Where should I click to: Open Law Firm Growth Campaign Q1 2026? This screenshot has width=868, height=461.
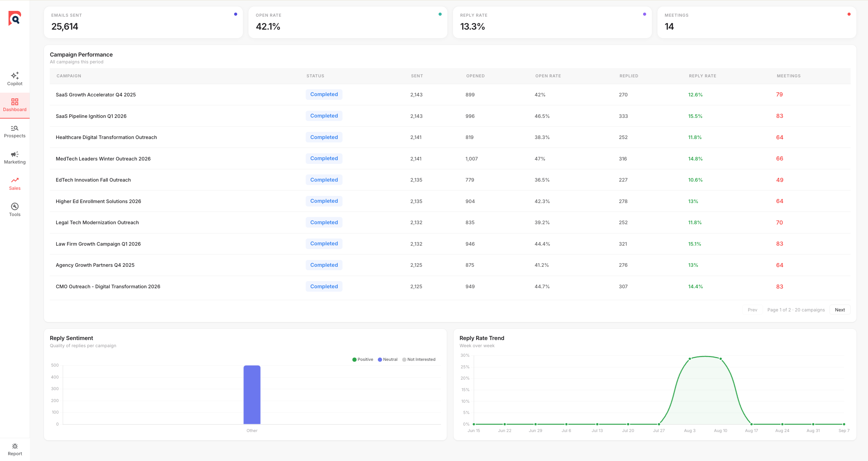(98, 244)
